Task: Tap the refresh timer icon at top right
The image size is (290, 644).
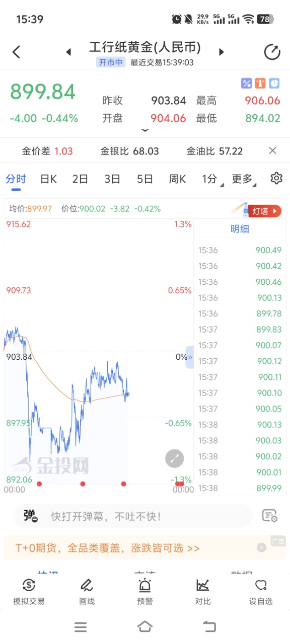Action: click(x=272, y=52)
